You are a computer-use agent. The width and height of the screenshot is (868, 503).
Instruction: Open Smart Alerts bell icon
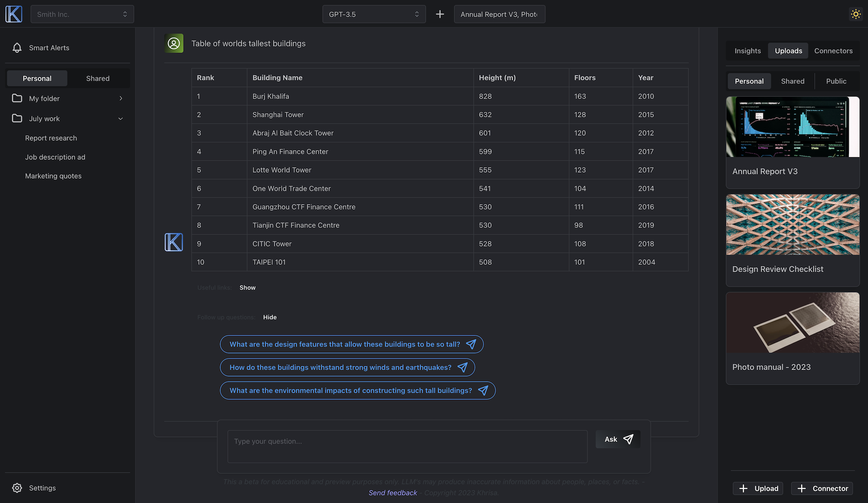[17, 48]
